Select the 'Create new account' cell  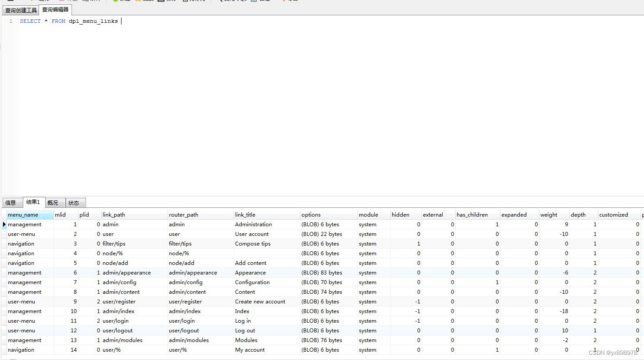[267, 301]
